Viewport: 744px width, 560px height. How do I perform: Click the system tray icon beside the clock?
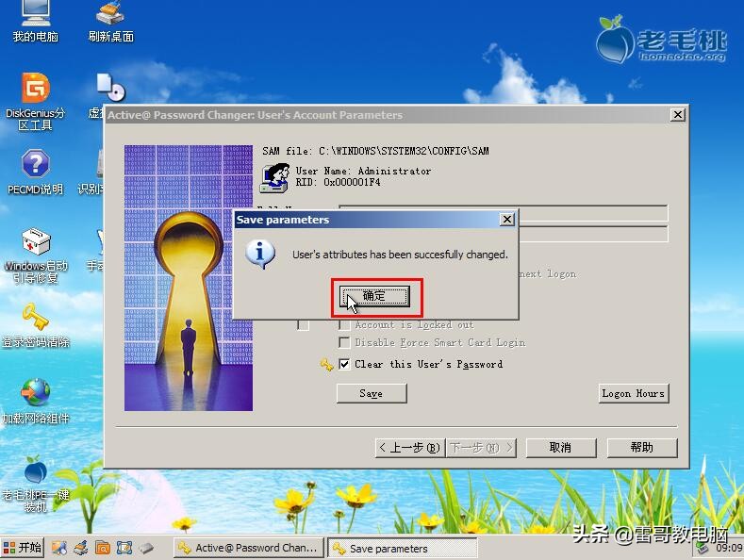703,549
